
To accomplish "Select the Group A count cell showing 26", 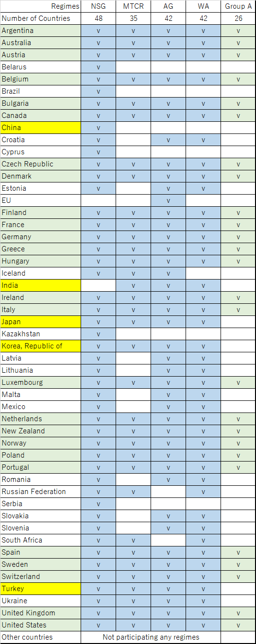I will tap(238, 18).
